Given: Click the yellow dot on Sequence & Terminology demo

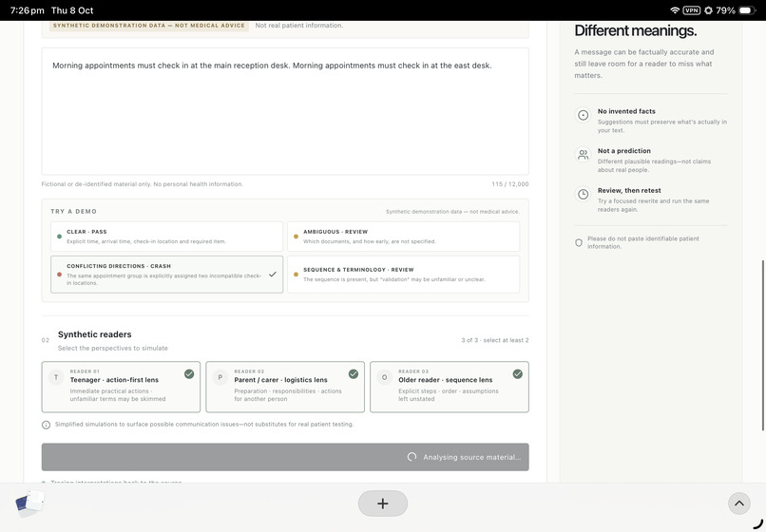Looking at the screenshot, I should point(296,275).
